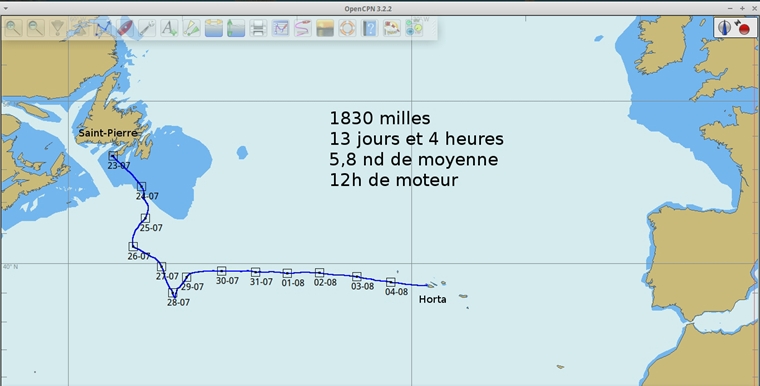Viewport: 760px width, 386px height.
Task: Select the 28-07 track waypoint marker
Action: (173, 293)
